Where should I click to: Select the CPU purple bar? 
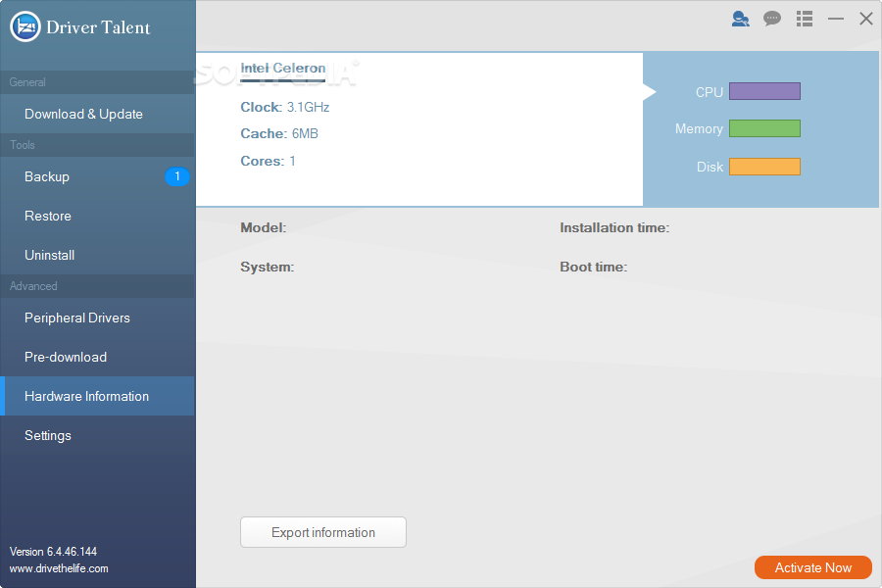pos(765,91)
